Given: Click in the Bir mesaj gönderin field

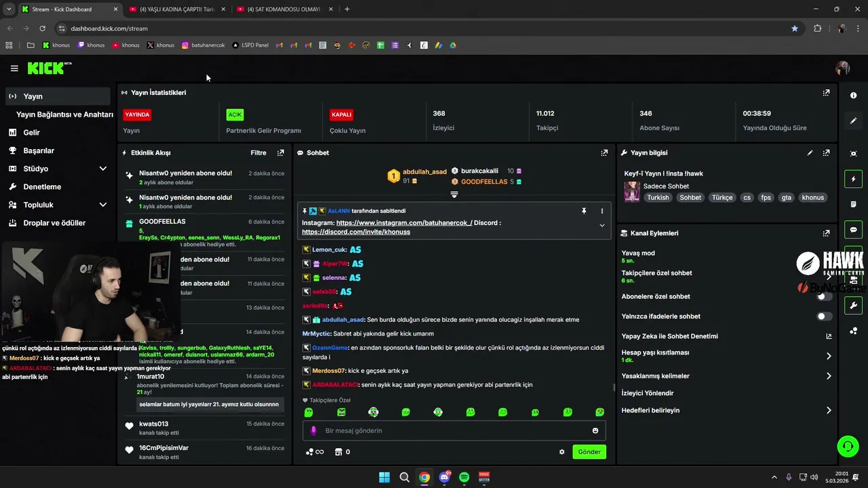Looking at the screenshot, I should 454,430.
